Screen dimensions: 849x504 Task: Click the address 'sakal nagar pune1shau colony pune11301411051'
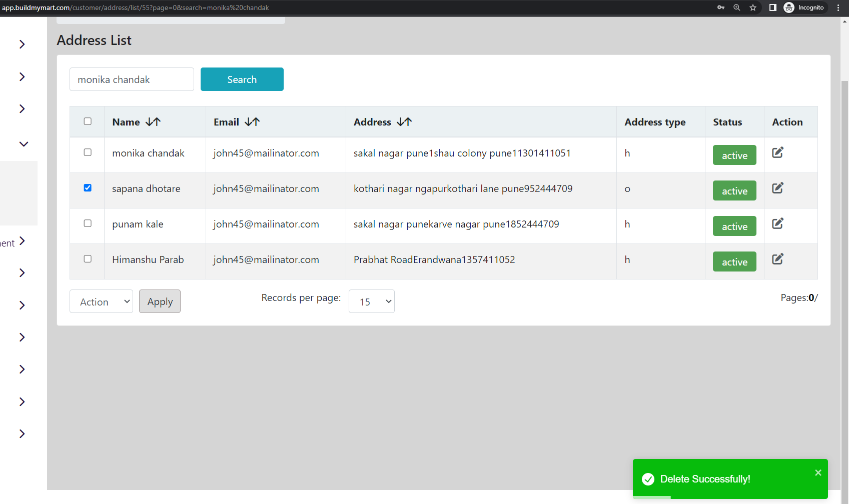[462, 153]
